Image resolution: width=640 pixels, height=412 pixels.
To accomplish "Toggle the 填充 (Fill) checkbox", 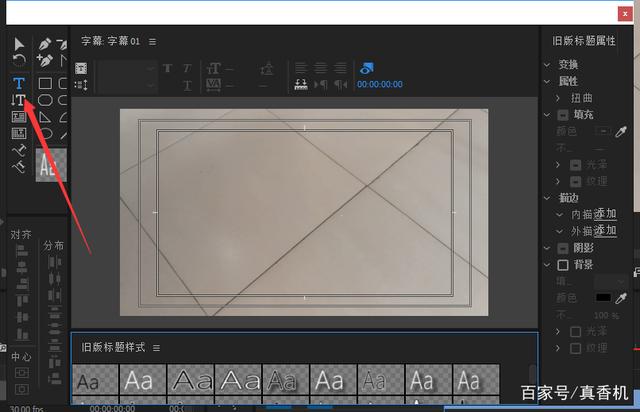I will point(563,115).
